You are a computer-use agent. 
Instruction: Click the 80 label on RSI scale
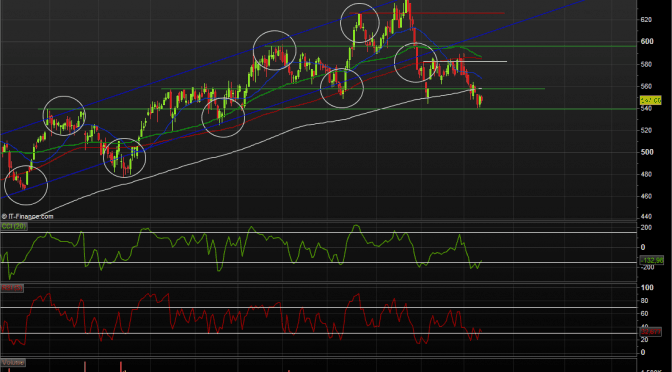point(646,301)
